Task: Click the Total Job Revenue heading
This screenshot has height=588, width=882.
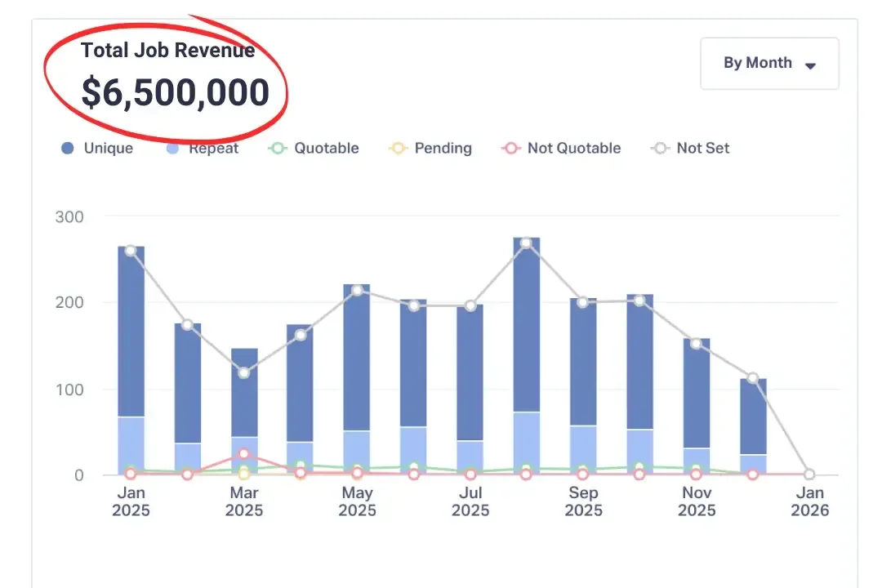Action: tap(167, 50)
